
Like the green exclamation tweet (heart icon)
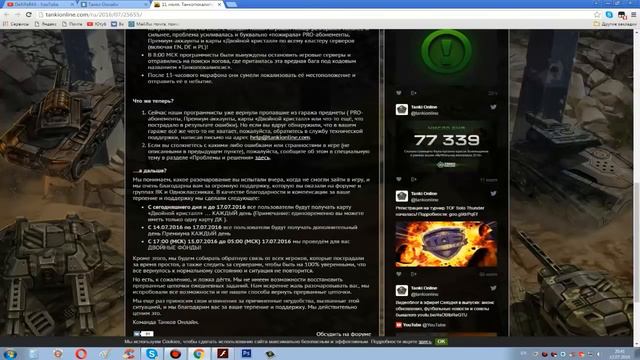tap(399, 93)
